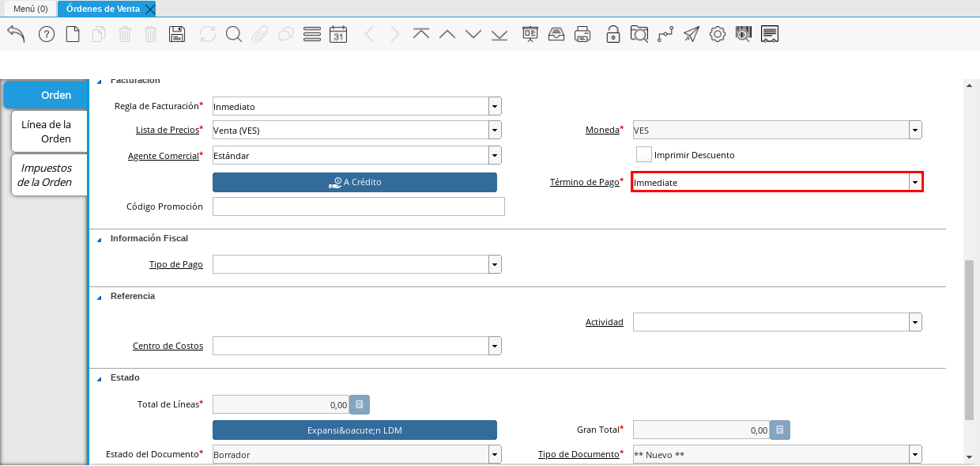Open active workflows node icon

pyautogui.click(x=665, y=34)
